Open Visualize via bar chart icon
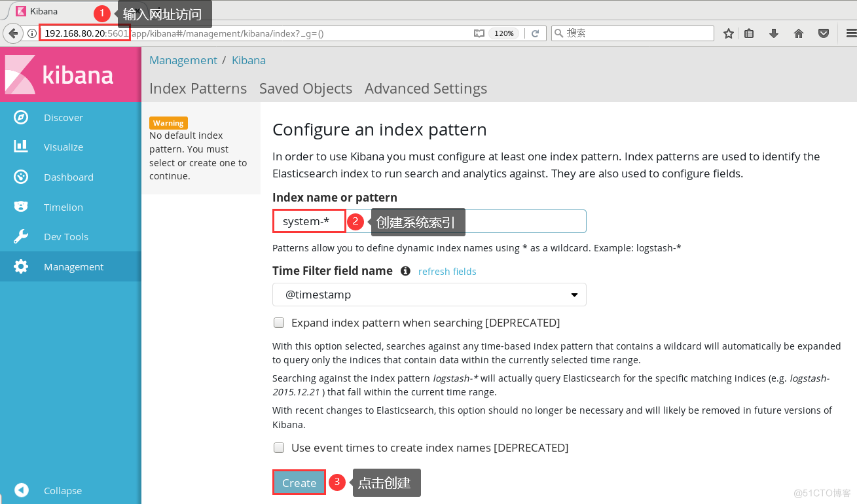Image resolution: width=857 pixels, height=504 pixels. point(21,147)
